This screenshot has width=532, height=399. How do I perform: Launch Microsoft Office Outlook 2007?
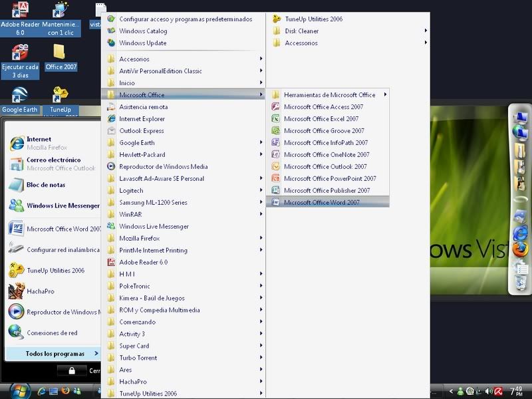pos(327,167)
